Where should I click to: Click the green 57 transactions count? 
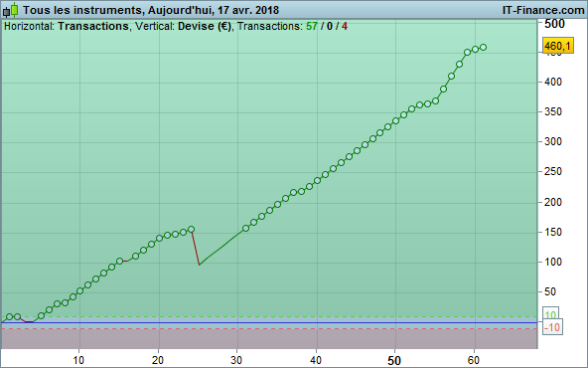pyautogui.click(x=312, y=26)
